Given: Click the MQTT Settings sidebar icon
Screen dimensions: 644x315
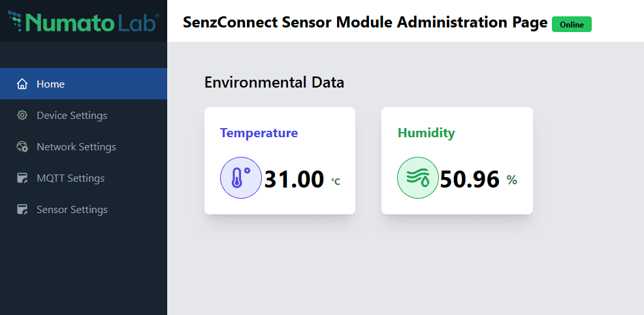Looking at the screenshot, I should tap(22, 178).
